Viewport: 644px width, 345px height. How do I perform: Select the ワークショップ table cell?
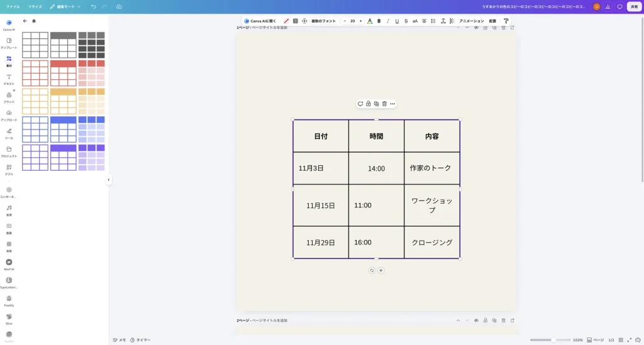pos(431,205)
